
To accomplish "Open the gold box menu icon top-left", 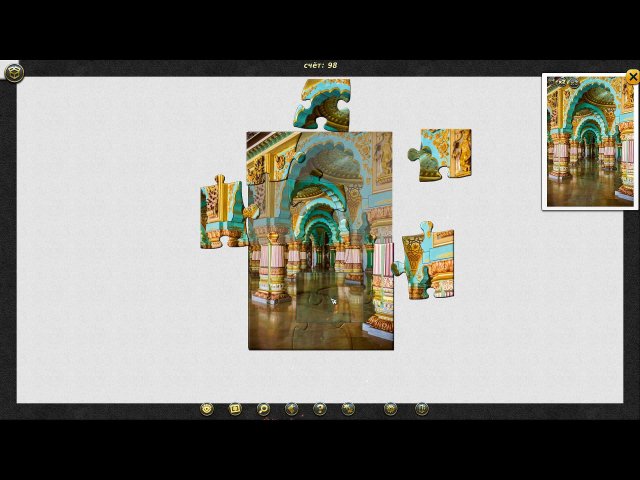I will click(x=14, y=73).
